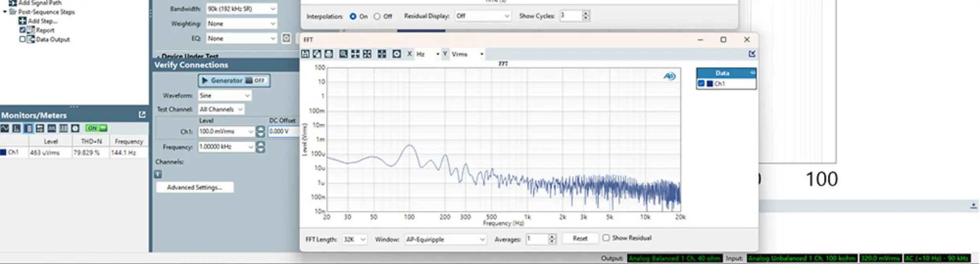Viewport: 980px width, 264px height.
Task: Select the magnifier zoom tool in FFT toolbar
Action: click(x=343, y=54)
